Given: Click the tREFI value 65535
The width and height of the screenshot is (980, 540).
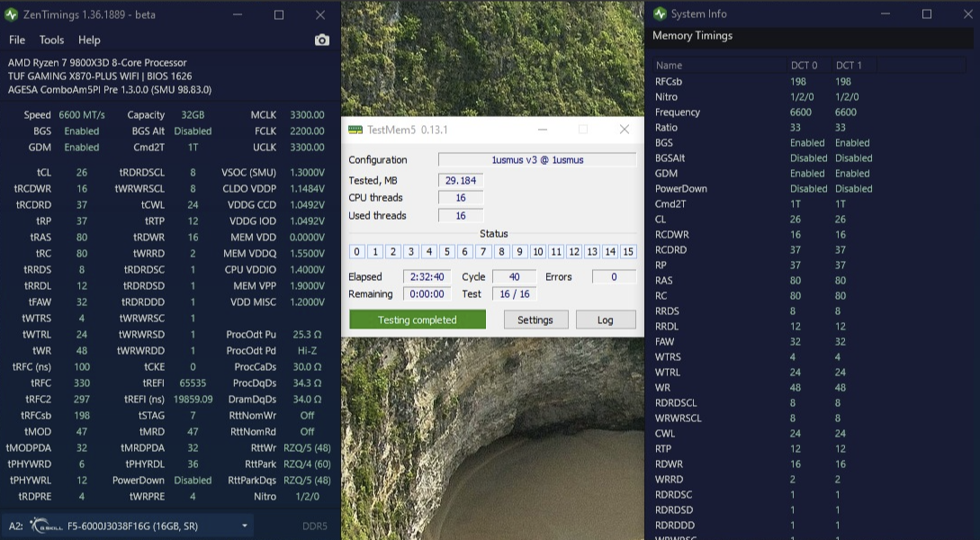Looking at the screenshot, I should point(193,383).
